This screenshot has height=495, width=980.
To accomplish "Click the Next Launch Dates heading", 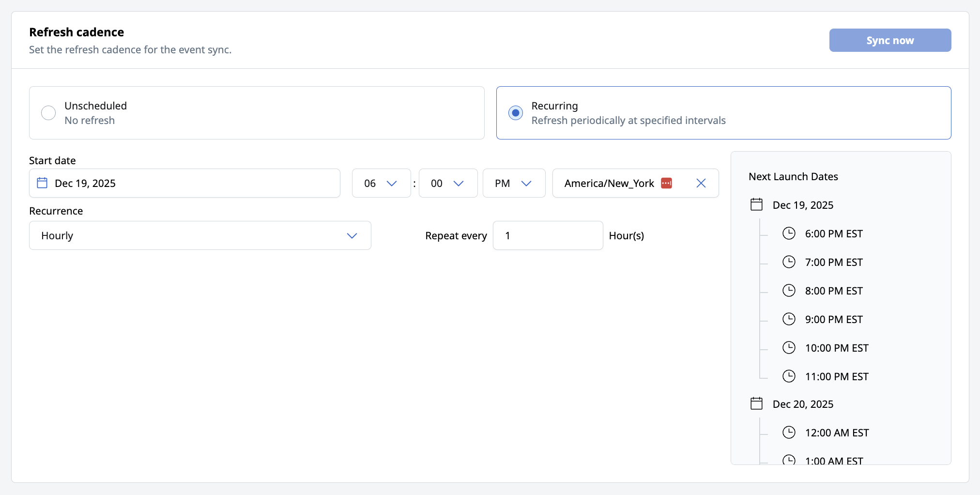I will pos(793,176).
